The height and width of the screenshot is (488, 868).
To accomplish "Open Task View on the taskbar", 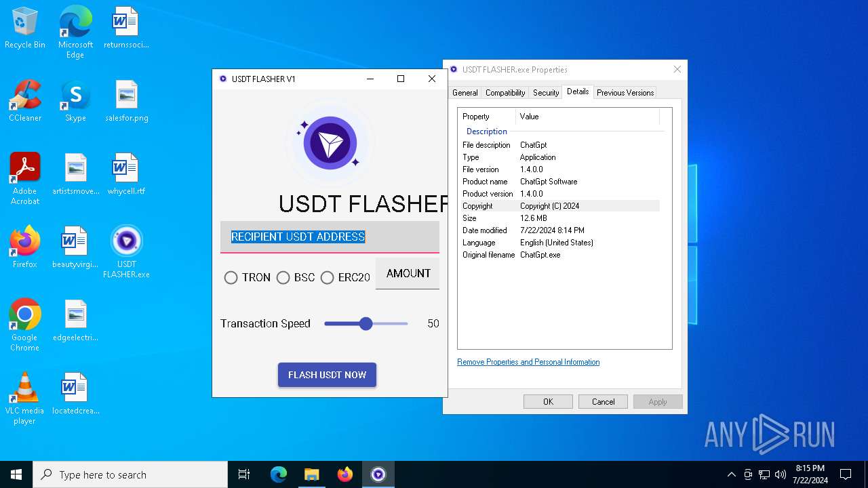I will click(x=244, y=474).
